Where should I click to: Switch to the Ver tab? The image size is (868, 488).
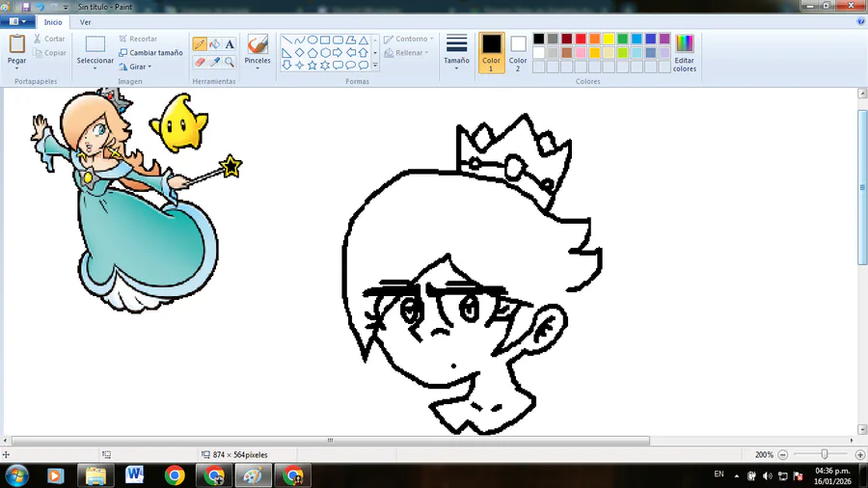pos(85,22)
